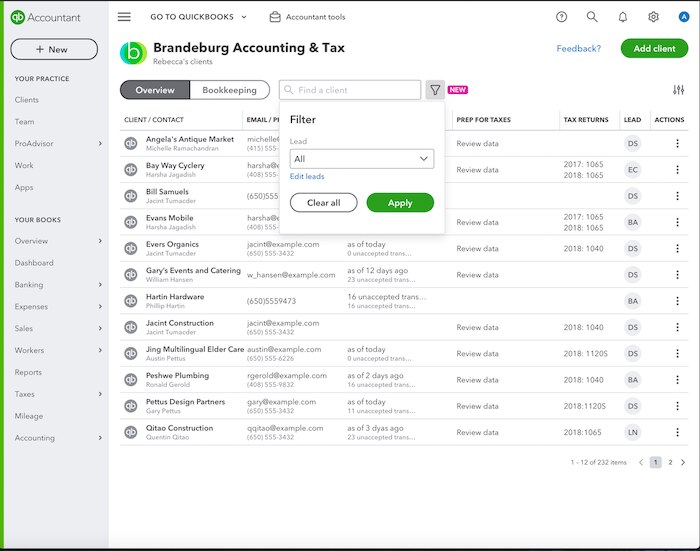
Task: Click the QuickBooks Accountant logo
Action: pos(45,17)
